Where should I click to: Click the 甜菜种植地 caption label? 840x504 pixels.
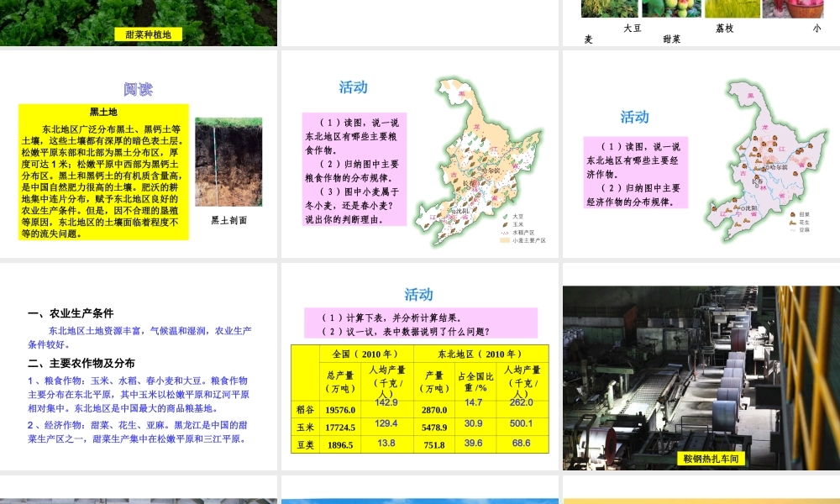(x=149, y=34)
